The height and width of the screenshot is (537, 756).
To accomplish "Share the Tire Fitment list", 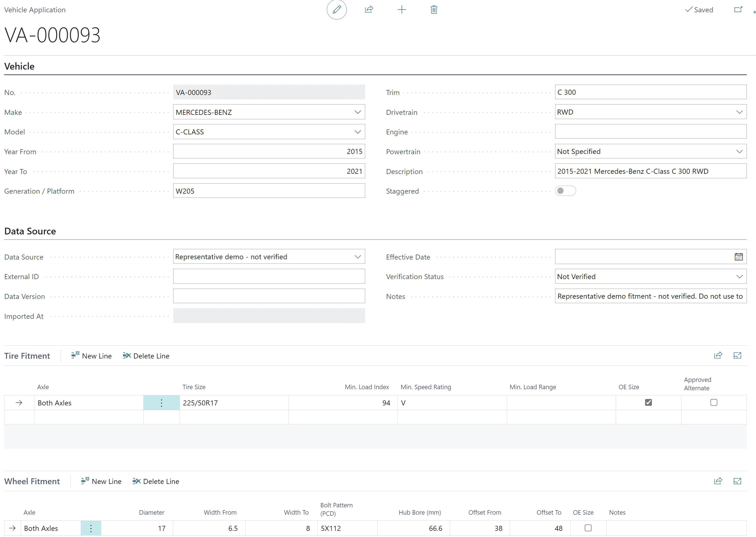I will pos(718,355).
